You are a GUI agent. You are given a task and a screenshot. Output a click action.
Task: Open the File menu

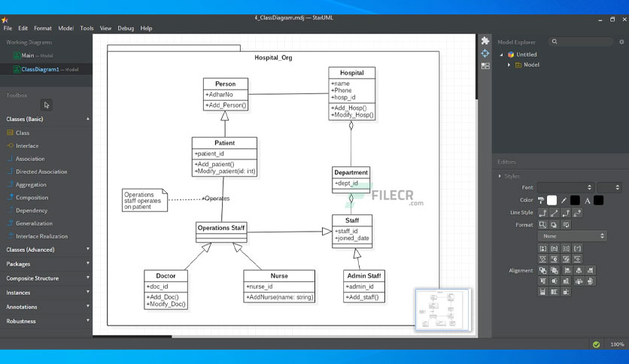(8, 28)
